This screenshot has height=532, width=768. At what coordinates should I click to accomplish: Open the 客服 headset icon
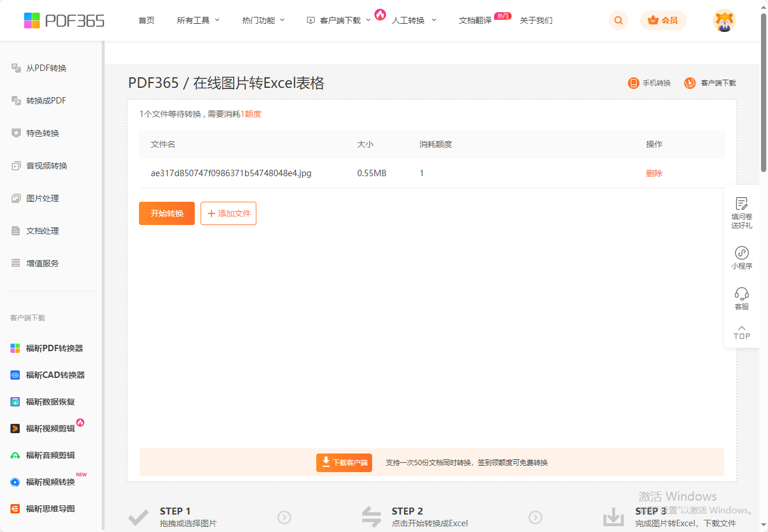[x=742, y=294]
